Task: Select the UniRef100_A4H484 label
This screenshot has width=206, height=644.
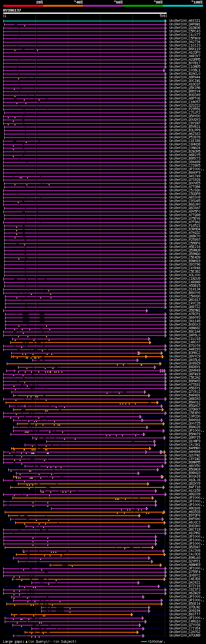Action: point(185,452)
